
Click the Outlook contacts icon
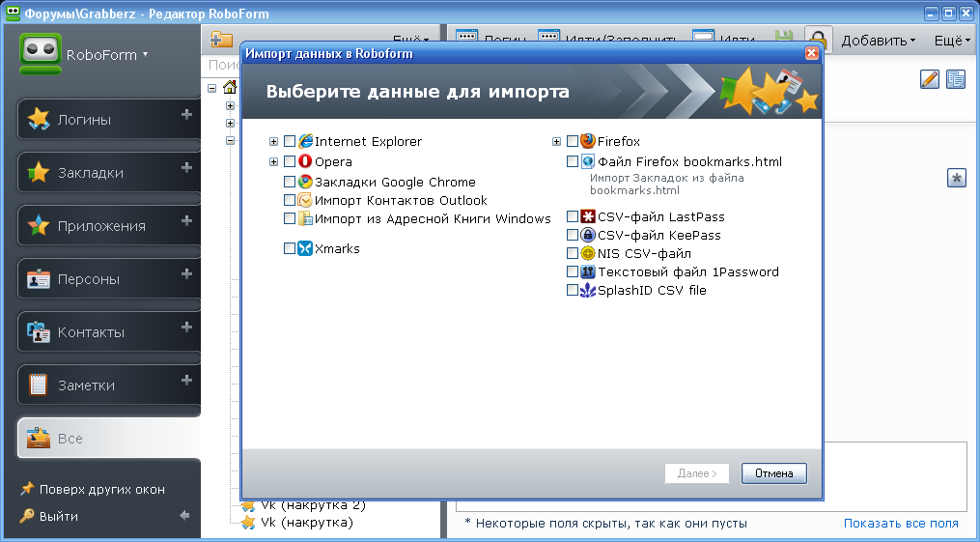305,200
